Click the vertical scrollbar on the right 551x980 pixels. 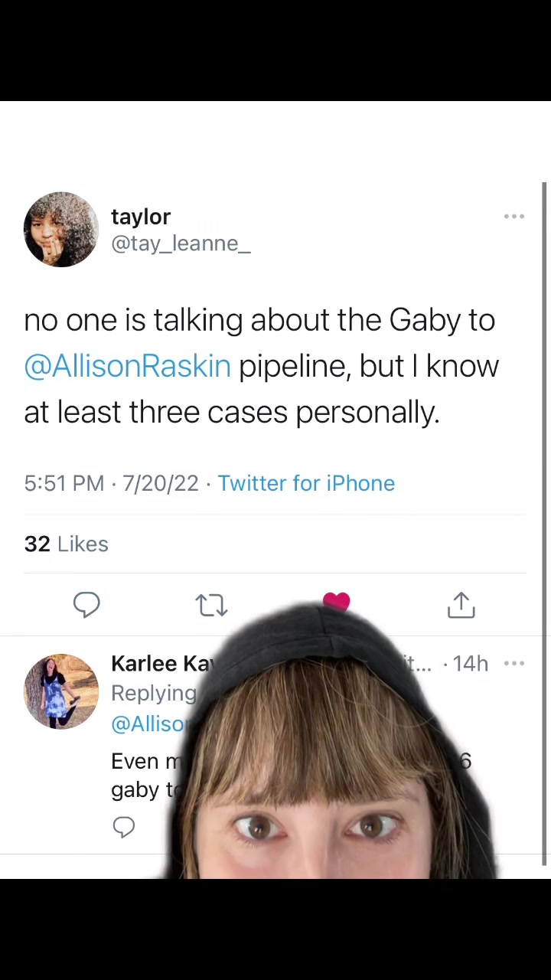pos(544,521)
